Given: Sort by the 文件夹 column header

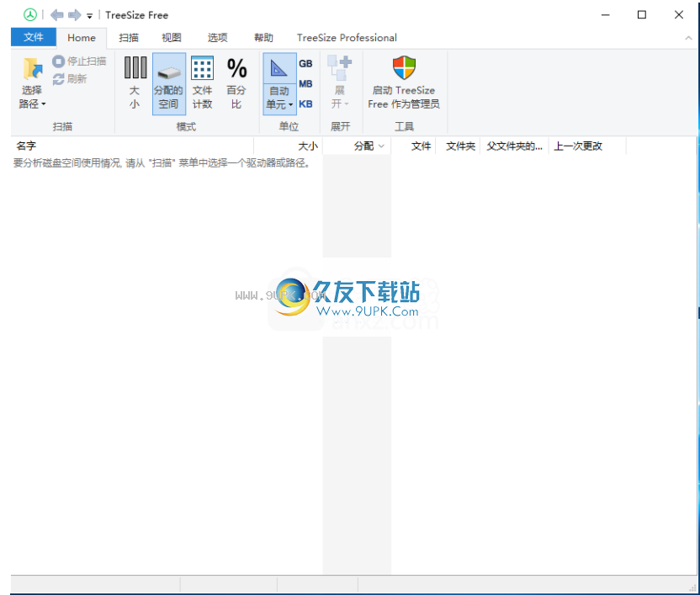Looking at the screenshot, I should coord(458,146).
